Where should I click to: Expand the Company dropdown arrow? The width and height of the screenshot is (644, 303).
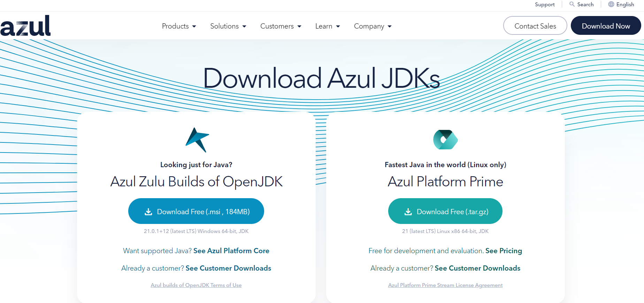(x=390, y=26)
